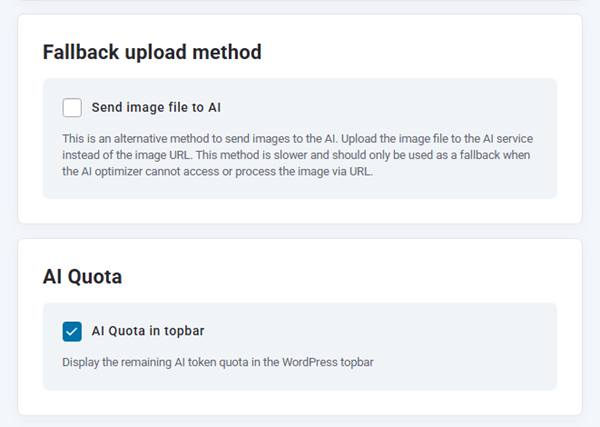Click the "Display the remaining AI token quota" description
The width and height of the screenshot is (600, 427).
pos(217,362)
